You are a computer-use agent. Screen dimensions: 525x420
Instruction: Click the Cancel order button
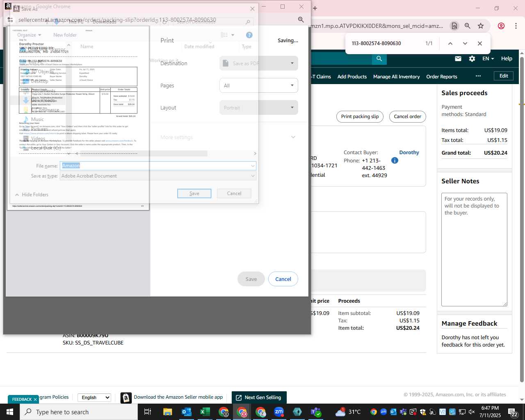408,116
